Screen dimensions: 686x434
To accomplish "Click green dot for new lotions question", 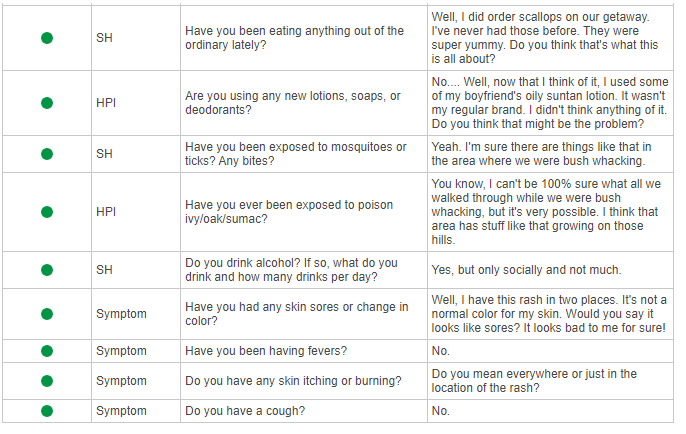I will [47, 103].
